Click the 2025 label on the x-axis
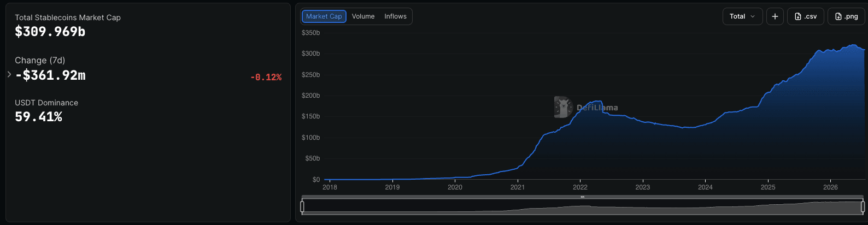This screenshot has height=225, width=868. (x=768, y=187)
